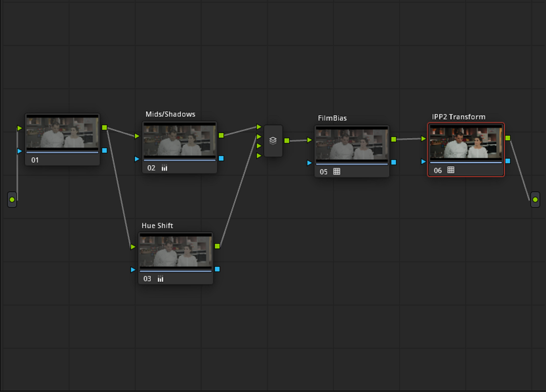Click the "Mids/Shadows" node label

pos(170,114)
